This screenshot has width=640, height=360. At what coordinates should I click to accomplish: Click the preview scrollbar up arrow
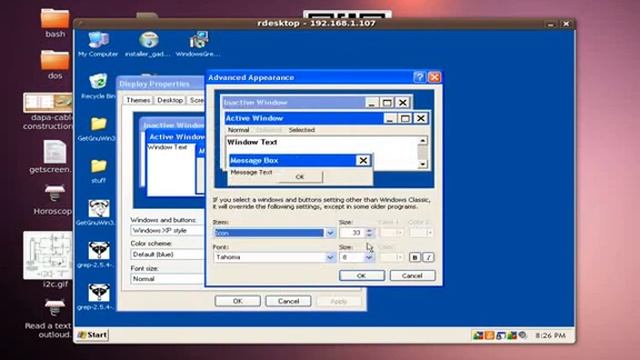(422, 141)
